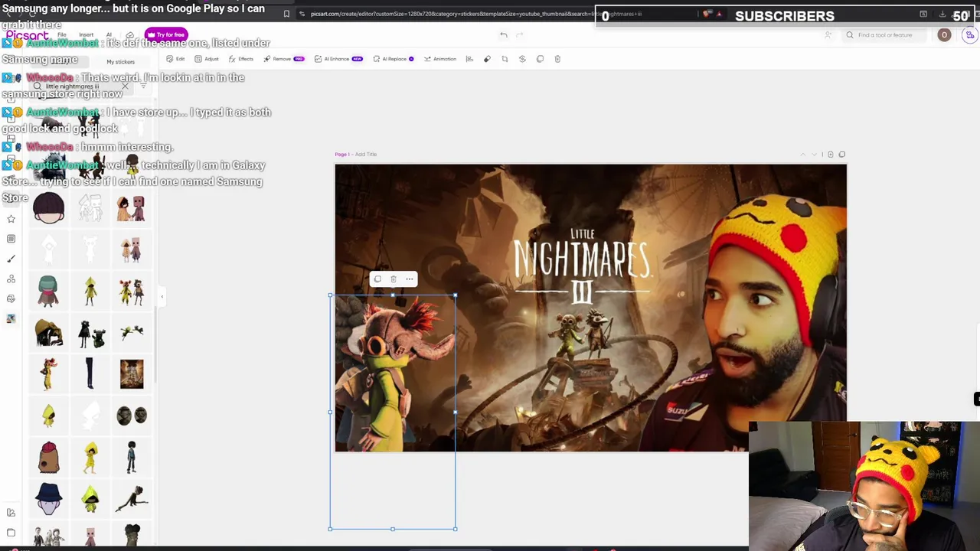The height and width of the screenshot is (551, 980).
Task: Collapse the sticker panel arrow
Action: coord(162,296)
